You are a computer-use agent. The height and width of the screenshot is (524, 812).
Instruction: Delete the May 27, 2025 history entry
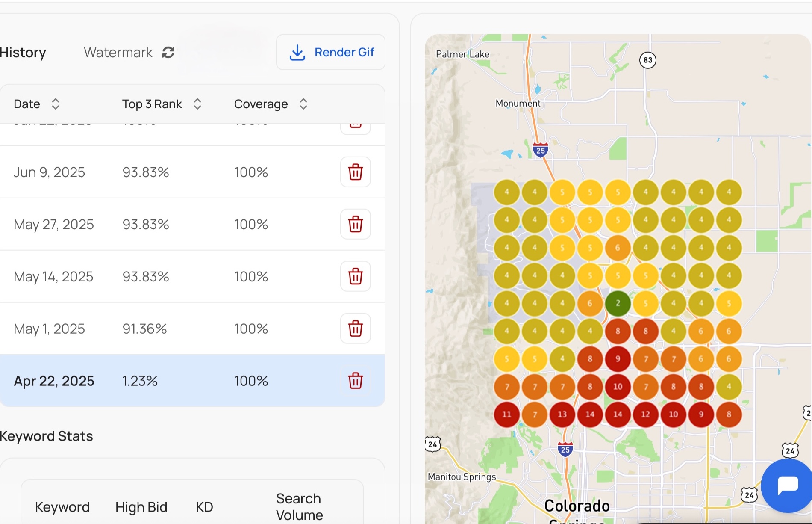[x=355, y=224]
